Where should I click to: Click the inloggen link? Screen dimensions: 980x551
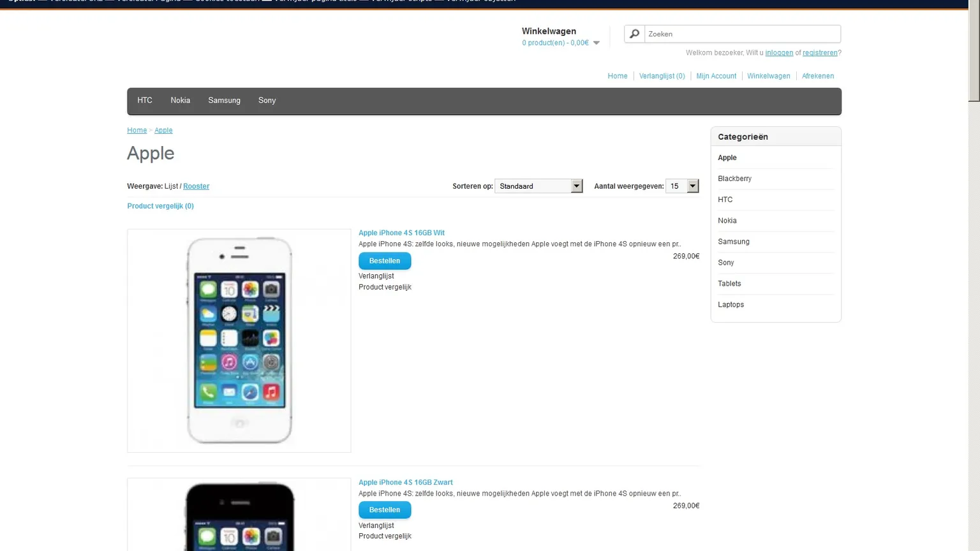click(779, 53)
